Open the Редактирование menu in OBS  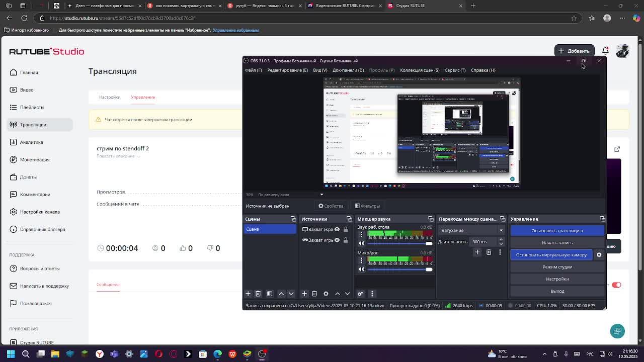point(288,70)
